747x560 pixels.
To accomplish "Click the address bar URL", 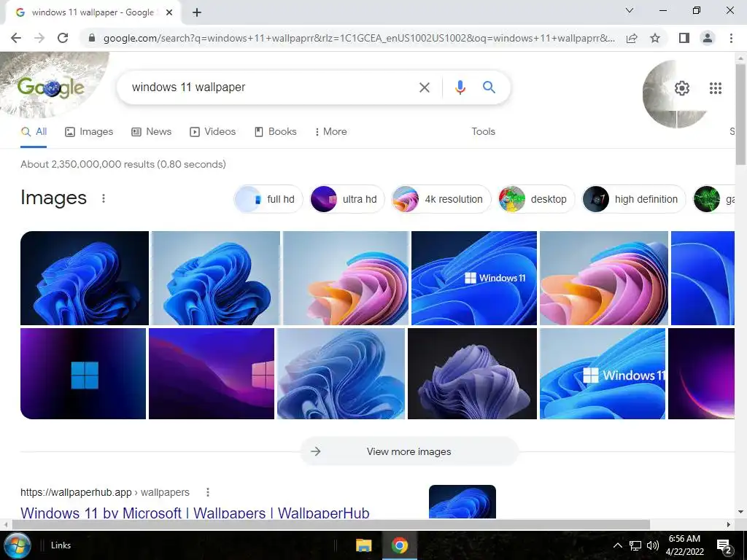I will [x=359, y=38].
